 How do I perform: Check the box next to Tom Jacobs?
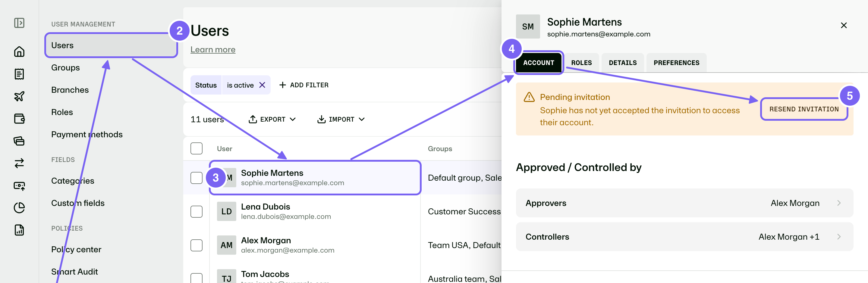point(197,278)
